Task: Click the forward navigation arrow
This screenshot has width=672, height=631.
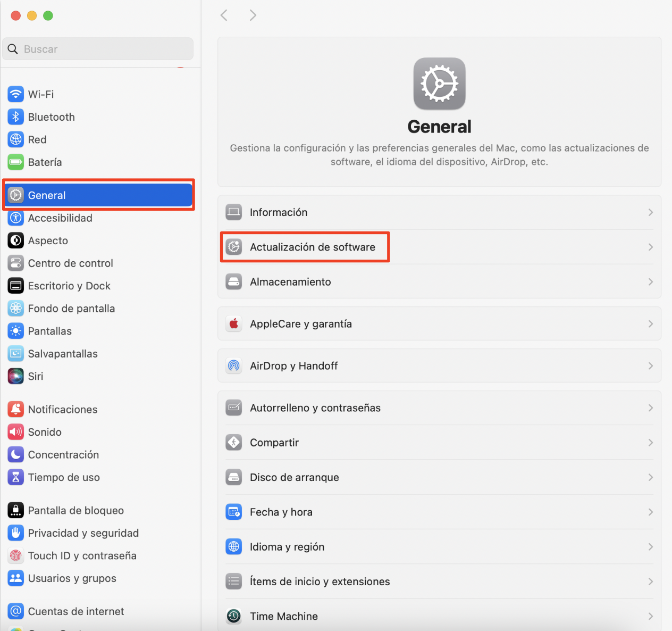Action: 253,15
